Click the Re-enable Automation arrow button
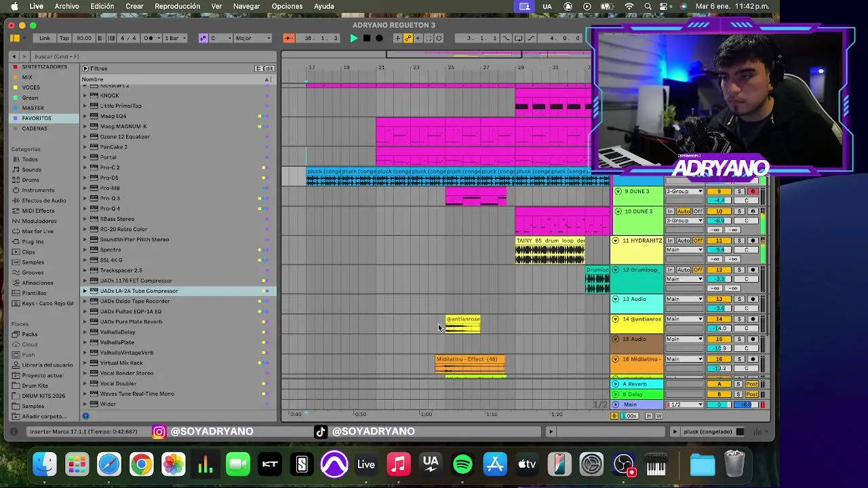Viewport: 868px width, 488px height. [x=418, y=38]
